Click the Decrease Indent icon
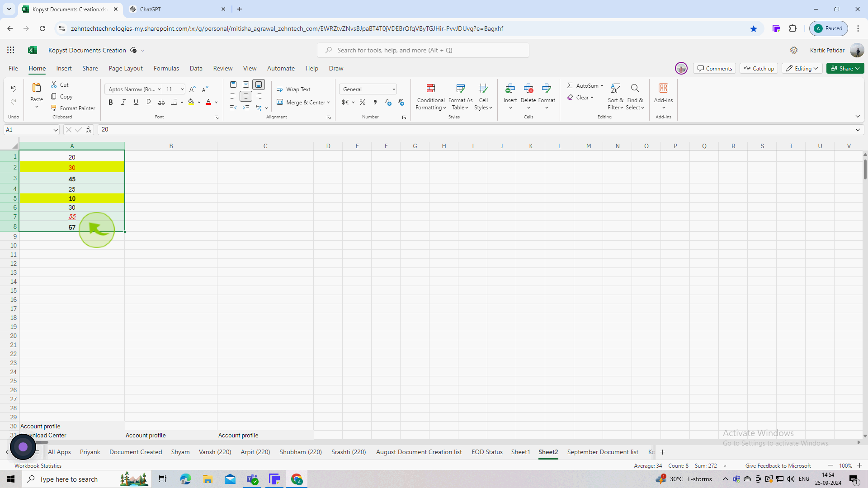 (x=233, y=108)
